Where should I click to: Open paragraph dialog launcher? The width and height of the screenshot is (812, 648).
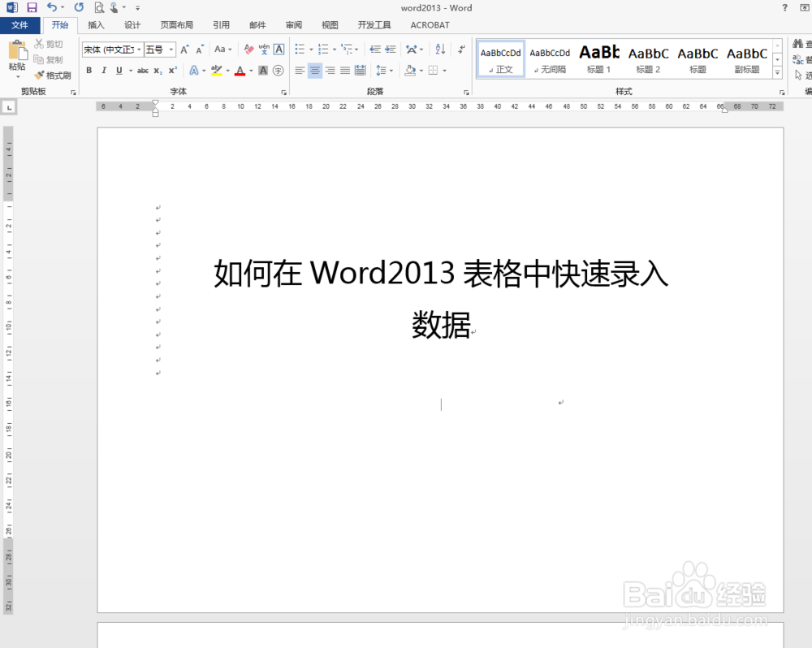point(466,93)
